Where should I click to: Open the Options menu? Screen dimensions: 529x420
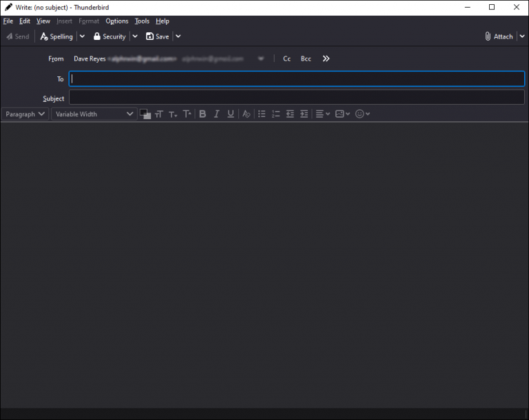pos(116,21)
